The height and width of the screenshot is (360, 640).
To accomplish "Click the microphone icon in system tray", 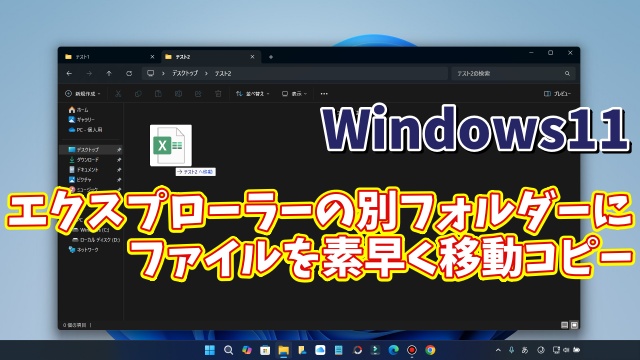I will point(511,350).
